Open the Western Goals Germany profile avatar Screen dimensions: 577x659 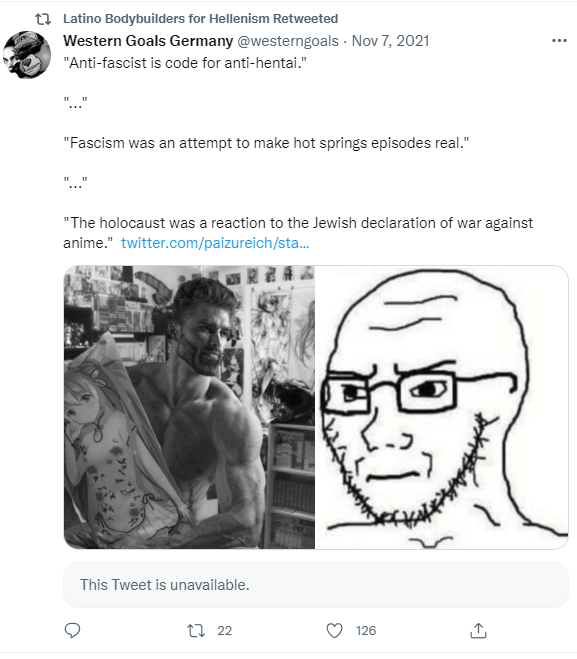(x=26, y=55)
